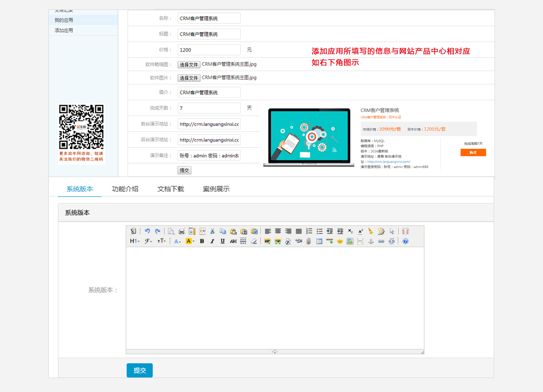Open the crm.languangxinxi.com link
543x392 pixels.
(x=389, y=162)
